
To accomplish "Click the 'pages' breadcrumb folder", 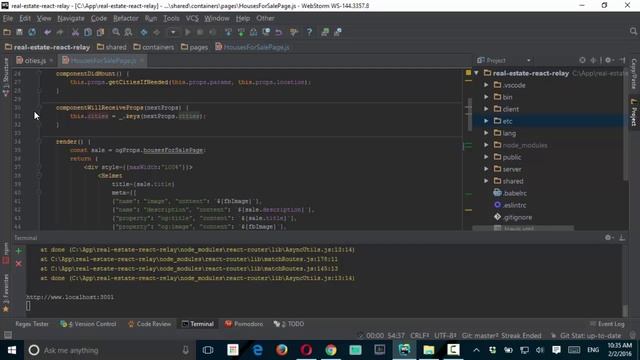I will pyautogui.click(x=194, y=47).
